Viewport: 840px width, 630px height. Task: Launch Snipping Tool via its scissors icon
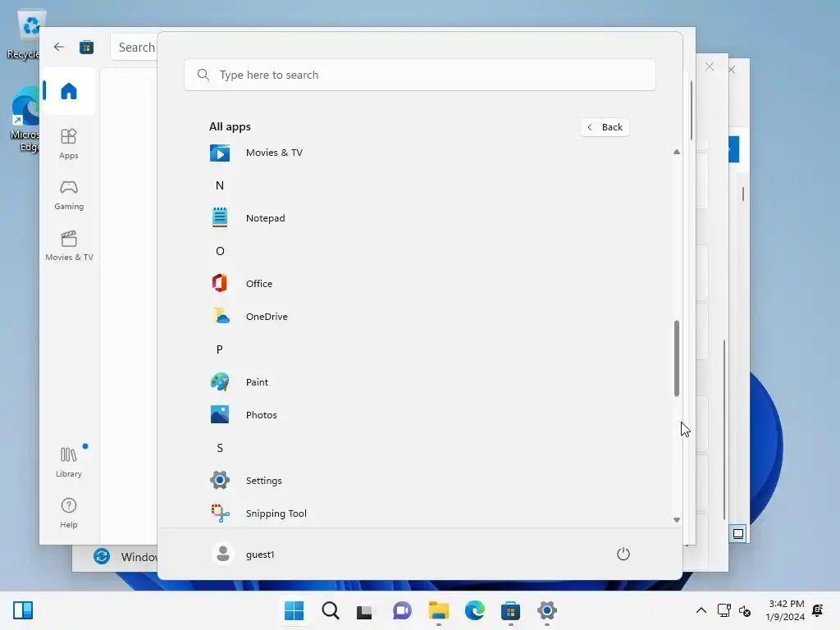[x=220, y=514]
